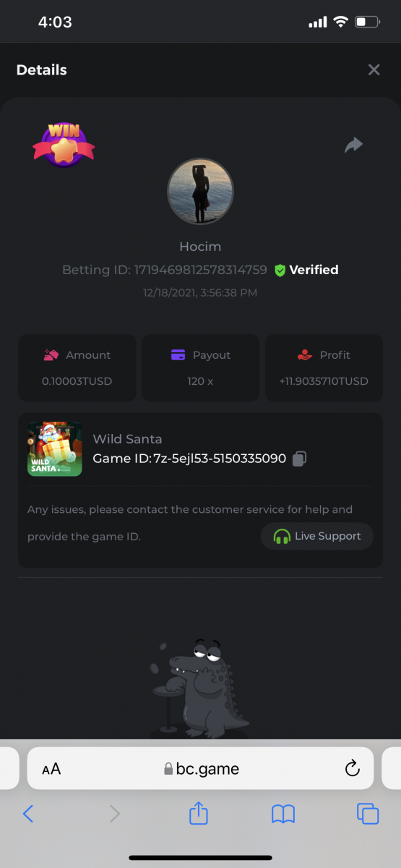Open the Safari share sheet
The width and height of the screenshot is (401, 868).
(x=199, y=813)
